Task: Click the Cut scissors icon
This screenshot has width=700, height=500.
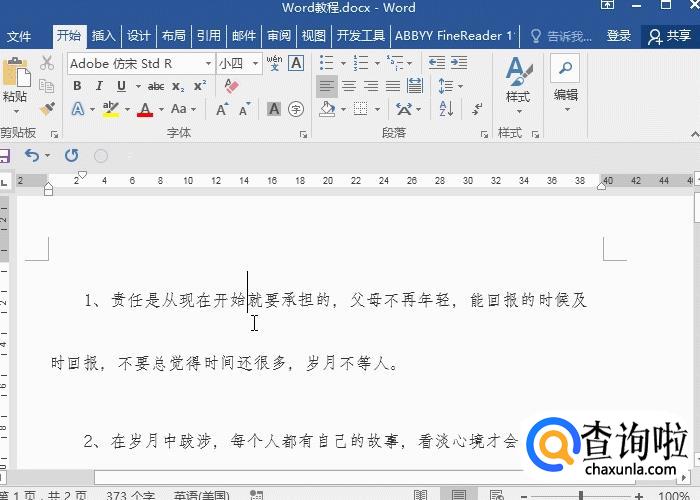Action: pyautogui.click(x=47, y=63)
